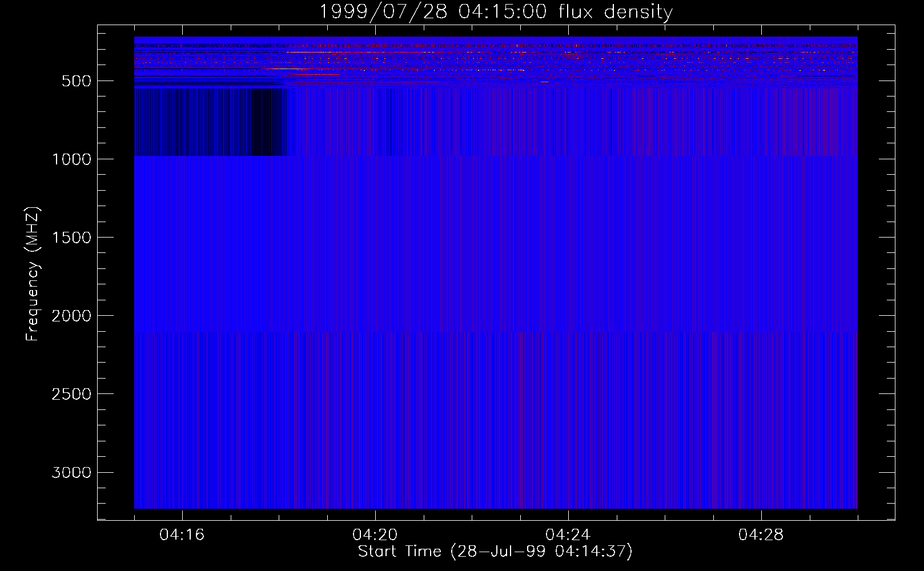Image resolution: width=924 pixels, height=571 pixels.
Task: Click the 04:24 time tick label
Action: [568, 535]
